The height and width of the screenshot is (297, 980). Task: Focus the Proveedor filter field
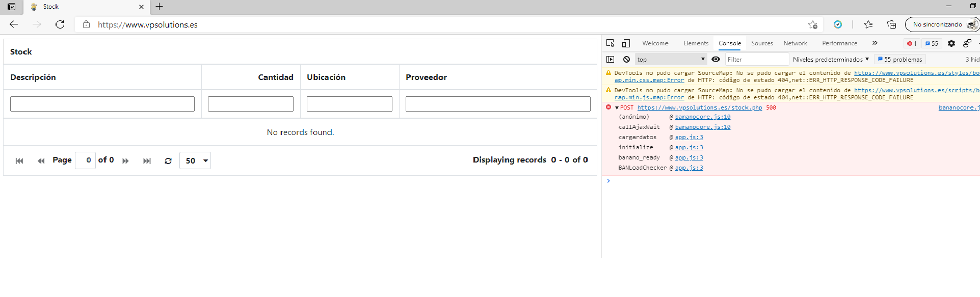click(x=498, y=104)
